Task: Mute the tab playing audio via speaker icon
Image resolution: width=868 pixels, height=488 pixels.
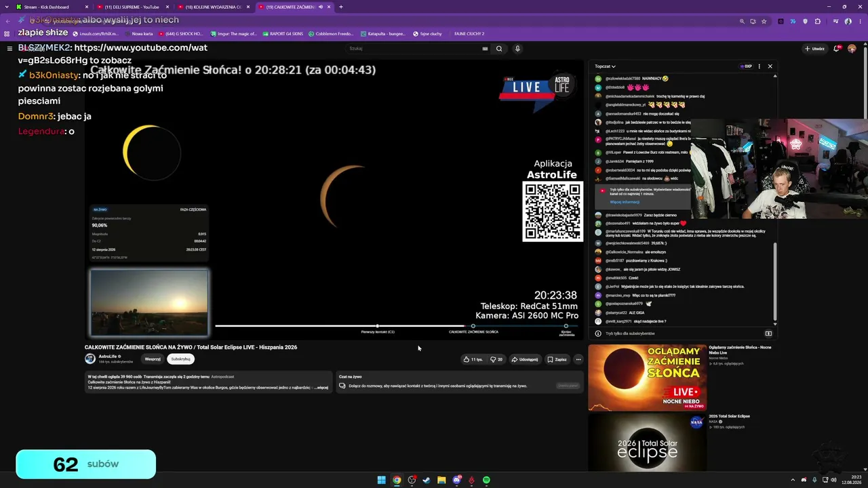Action: (x=321, y=7)
